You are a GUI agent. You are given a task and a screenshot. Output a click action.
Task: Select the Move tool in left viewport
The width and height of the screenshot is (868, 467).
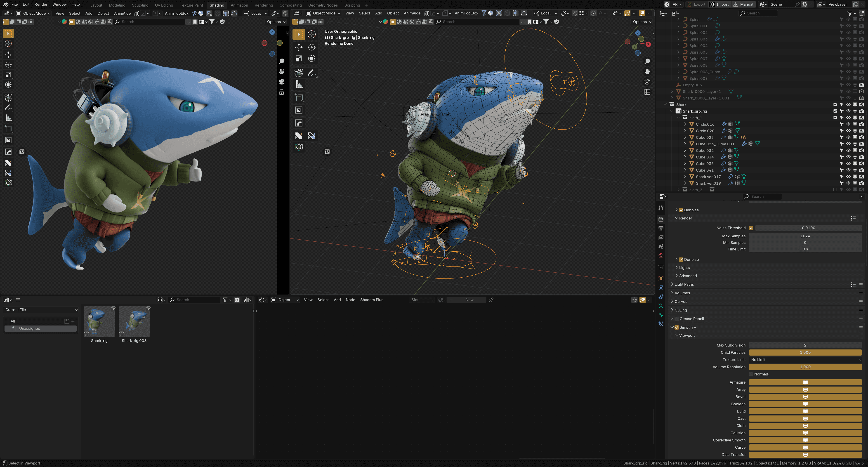(8, 54)
